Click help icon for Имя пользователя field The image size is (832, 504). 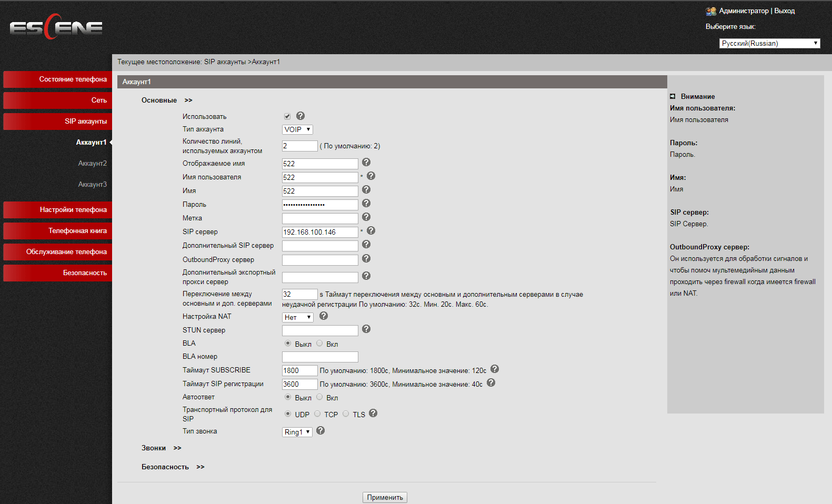pos(371,176)
